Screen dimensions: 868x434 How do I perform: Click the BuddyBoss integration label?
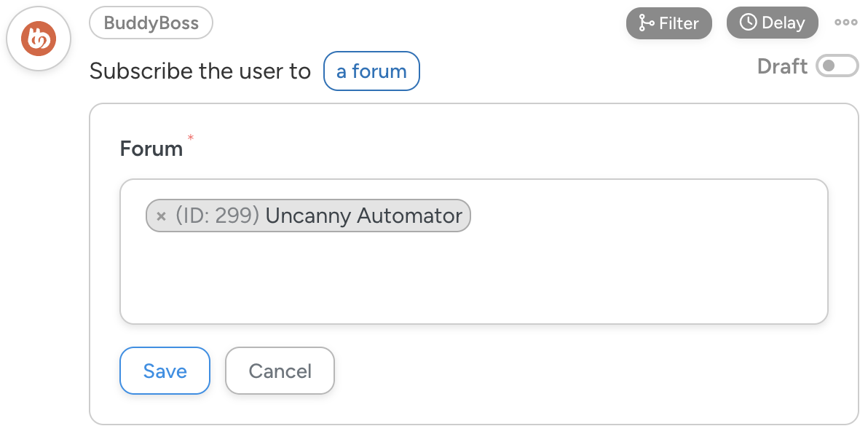tap(151, 23)
